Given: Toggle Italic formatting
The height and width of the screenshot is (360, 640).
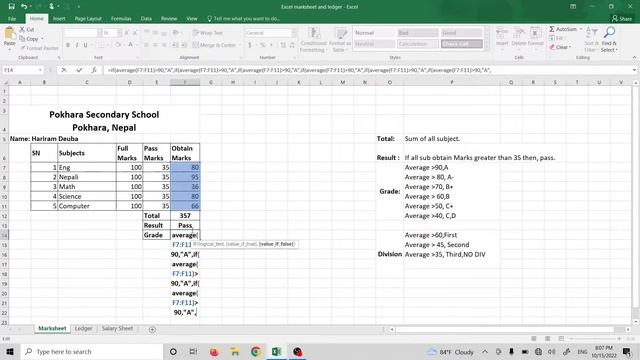Looking at the screenshot, I should 77,45.
